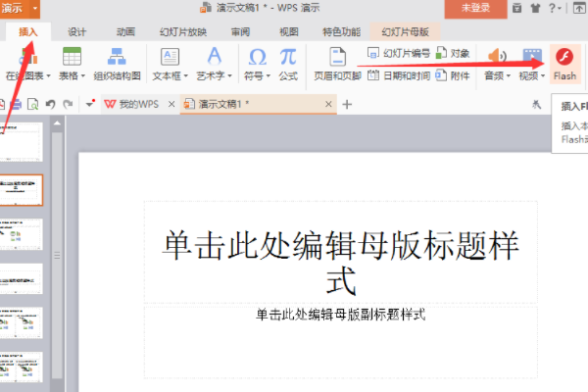Image resolution: width=588 pixels, height=392 pixels.
Task: Close the 演示文稿1 document tab
Action: (x=328, y=104)
